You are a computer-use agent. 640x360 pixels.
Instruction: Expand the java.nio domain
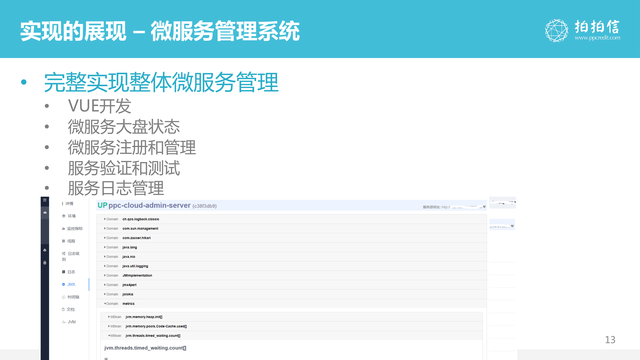pos(291,257)
